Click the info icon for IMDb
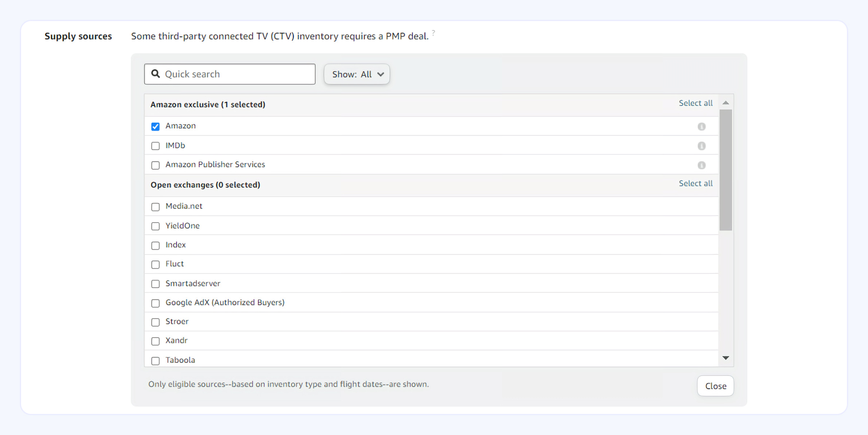Image resolution: width=868 pixels, height=435 pixels. 701,146
